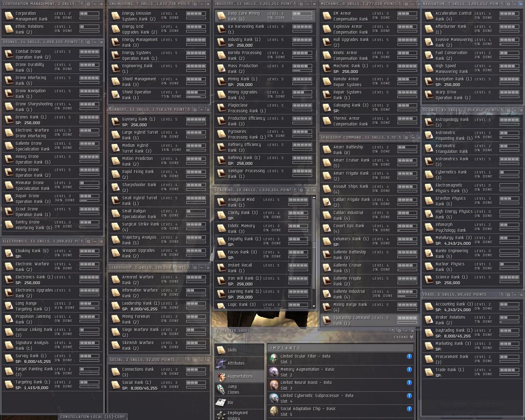Screen dimensions: 525x420
Task: Click the Gunnery Rank (1) skill book icon
Action: coord(115,122)
